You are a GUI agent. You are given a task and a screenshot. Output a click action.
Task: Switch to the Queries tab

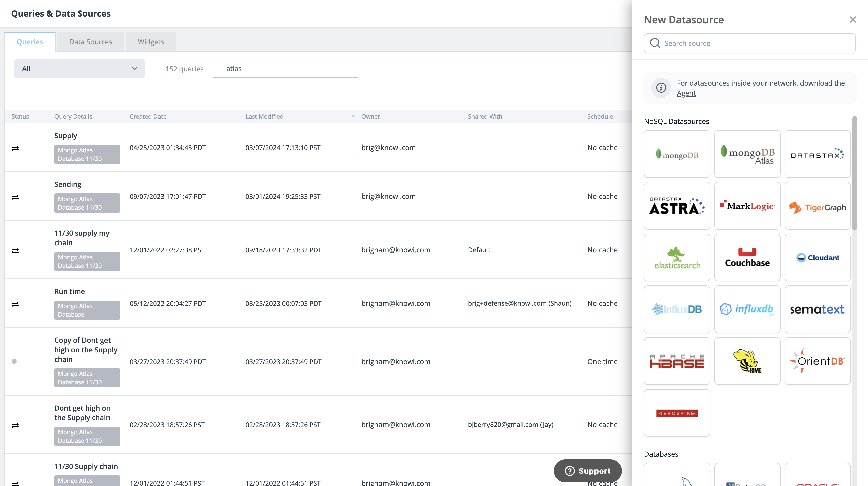pyautogui.click(x=30, y=42)
